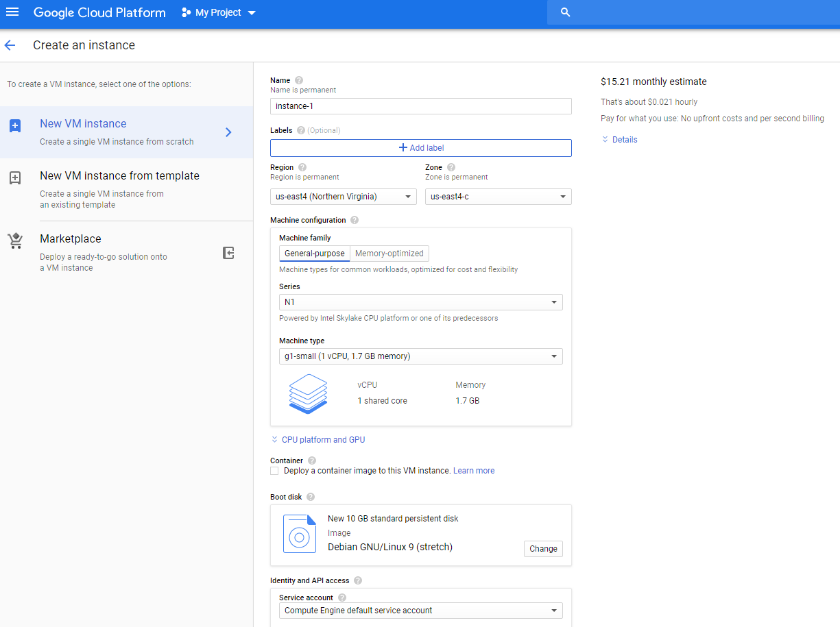Image resolution: width=840 pixels, height=627 pixels.
Task: Open the navigation hamburger menu
Action: [12, 12]
